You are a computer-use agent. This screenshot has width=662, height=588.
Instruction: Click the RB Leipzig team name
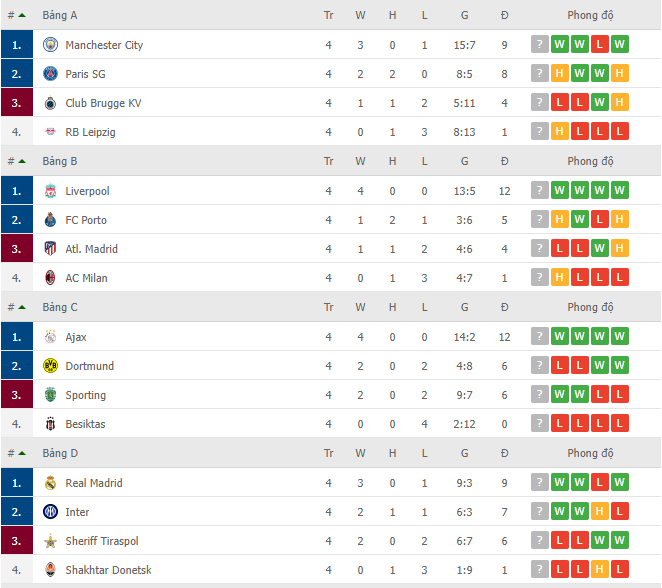click(90, 132)
